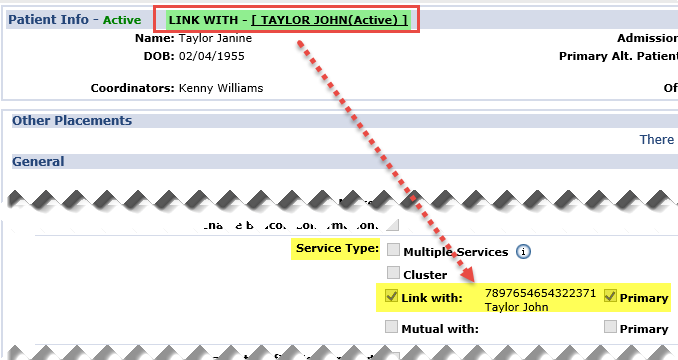Click the Other Placements section header

click(x=72, y=121)
